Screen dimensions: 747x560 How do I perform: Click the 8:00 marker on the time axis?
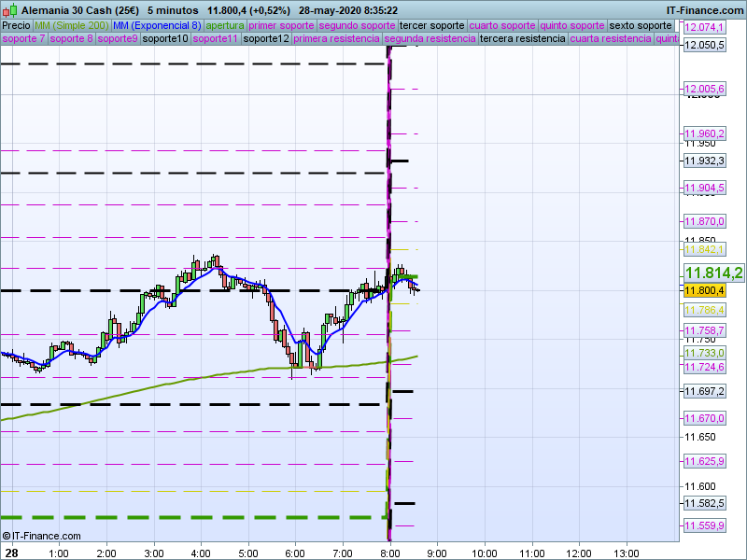pyautogui.click(x=389, y=553)
